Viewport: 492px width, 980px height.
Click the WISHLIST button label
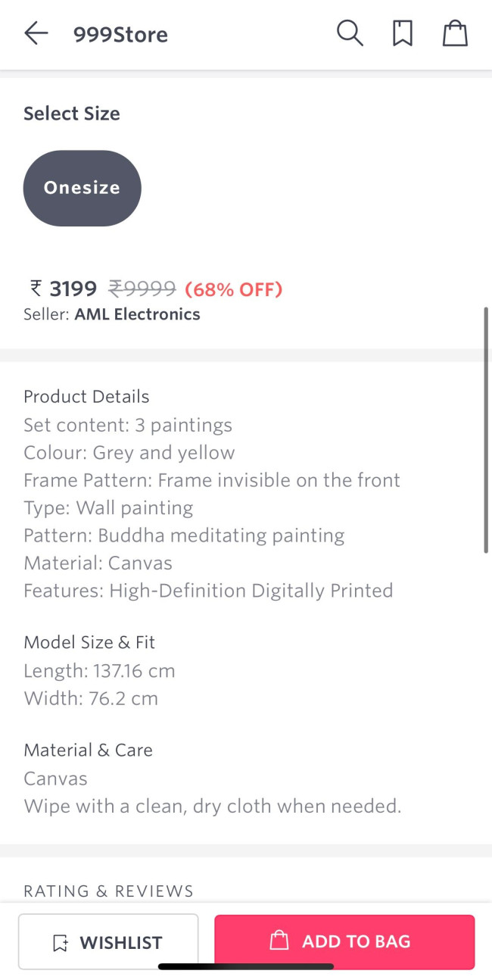(121, 943)
